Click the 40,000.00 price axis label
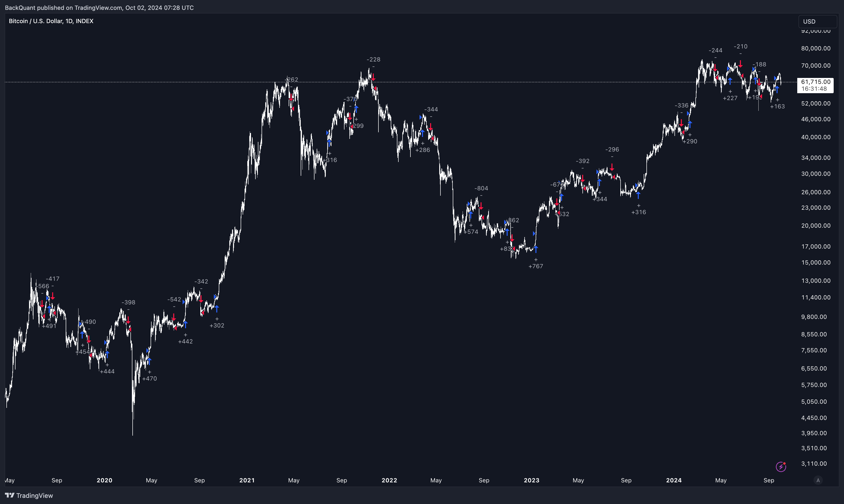 tap(815, 137)
